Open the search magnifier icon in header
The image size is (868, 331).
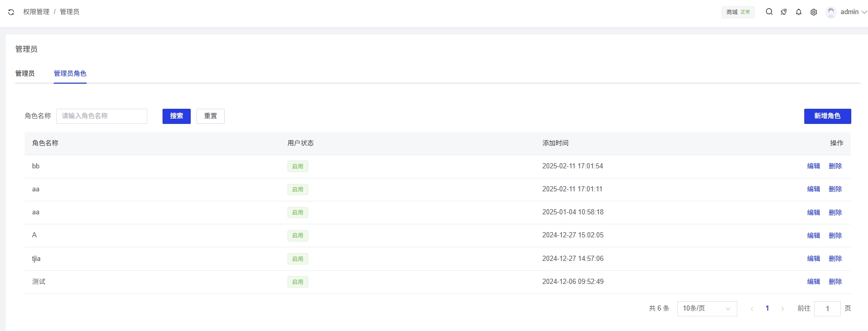769,12
